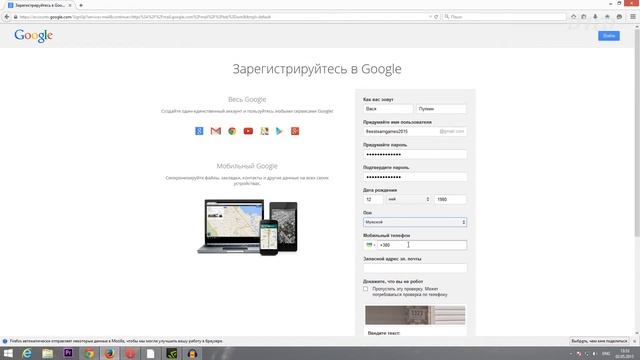Image resolution: width=640 pixels, height=360 pixels.
Task: Open Windows Start button
Action: 8,353
